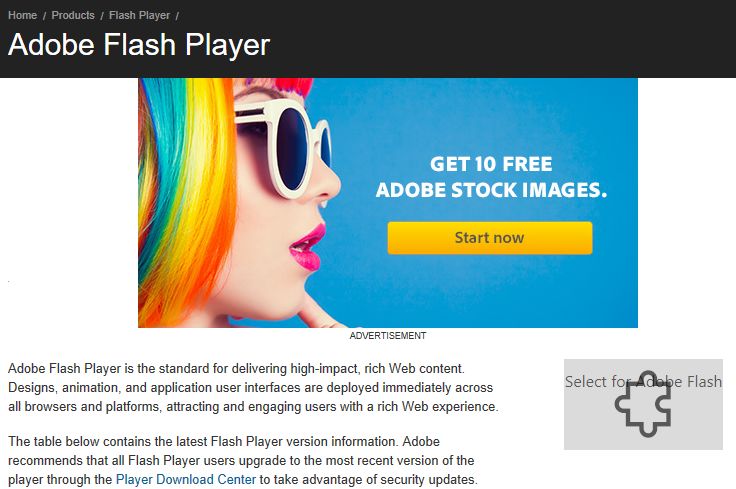Click the paragraph starting 'Adobe Flash Player is'
Screen dimensions: 736x489
click(x=253, y=387)
